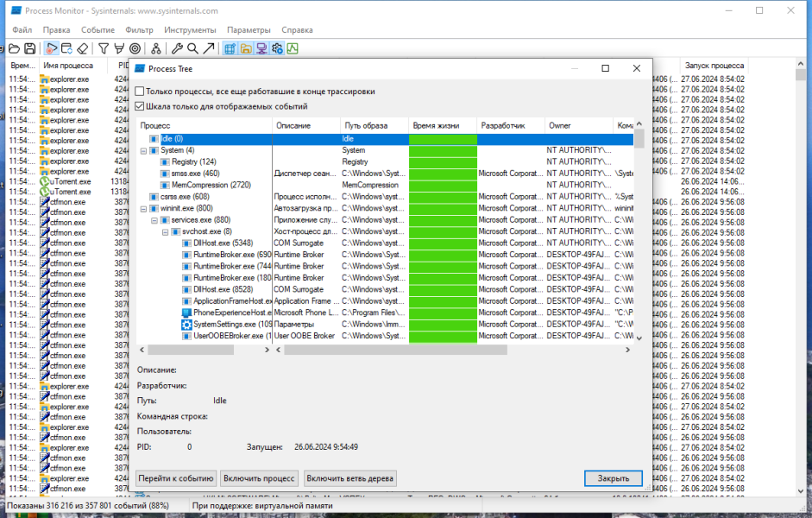812x518 pixels.
Task: Toggle the Autoscroll toolbar icon
Action: pos(66,48)
